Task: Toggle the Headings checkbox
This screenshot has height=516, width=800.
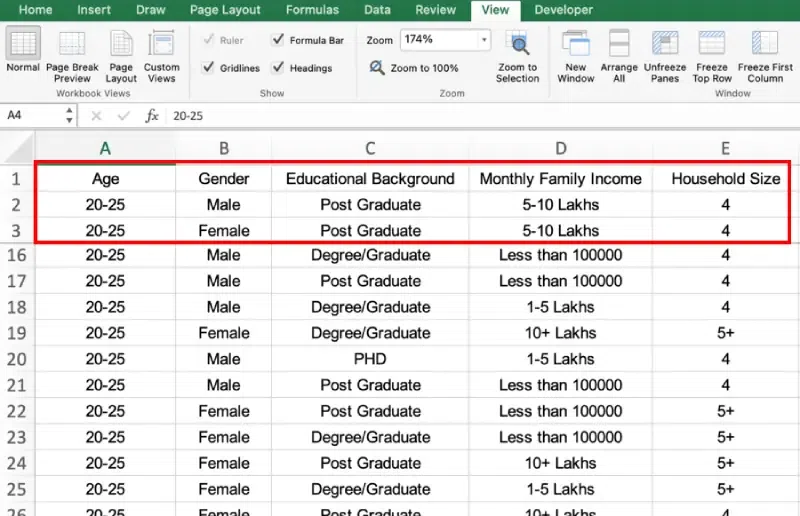Action: pyautogui.click(x=278, y=68)
